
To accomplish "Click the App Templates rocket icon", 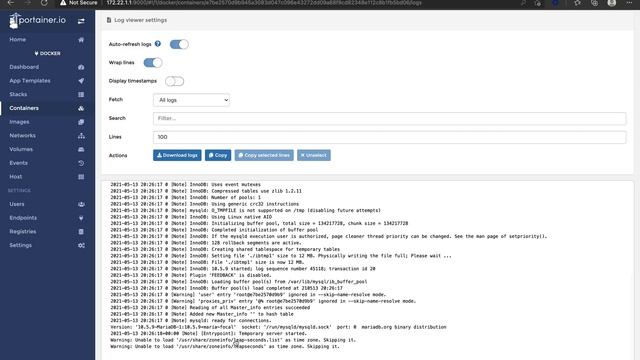I will tap(81, 81).
